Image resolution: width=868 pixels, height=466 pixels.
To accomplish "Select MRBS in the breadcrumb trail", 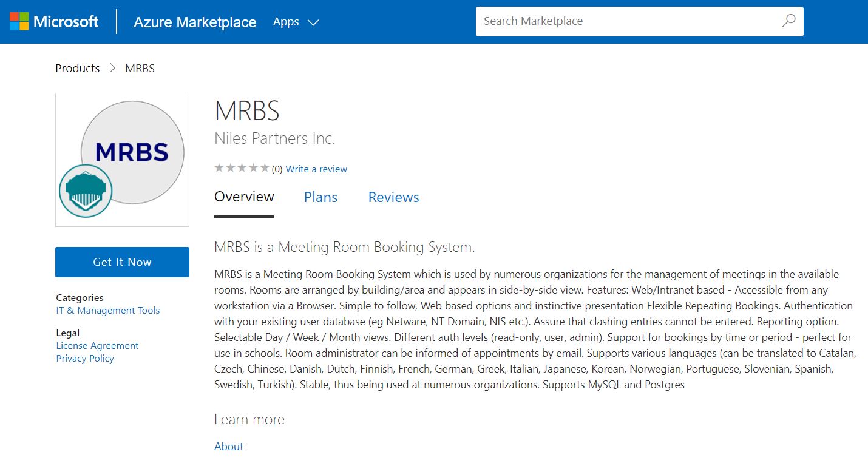I will (140, 69).
